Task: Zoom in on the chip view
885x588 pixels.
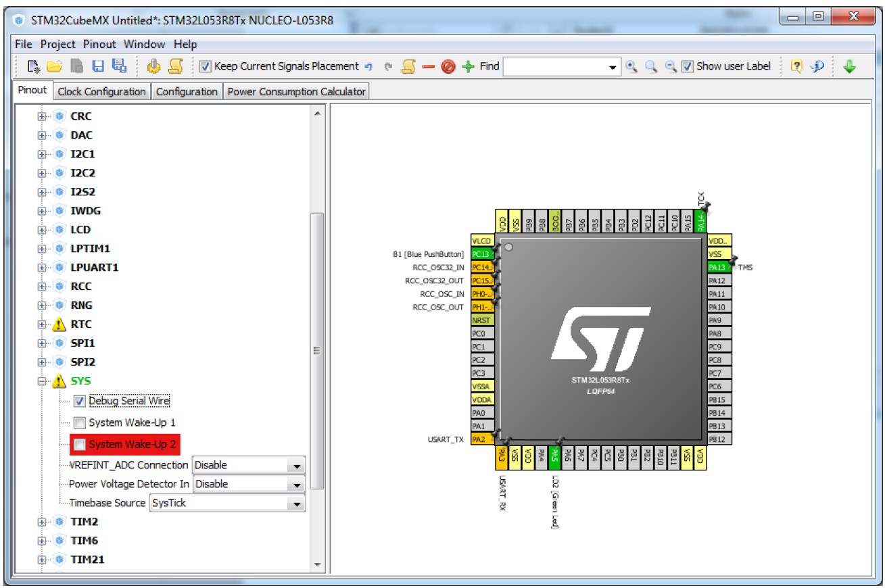Action: 631,66
